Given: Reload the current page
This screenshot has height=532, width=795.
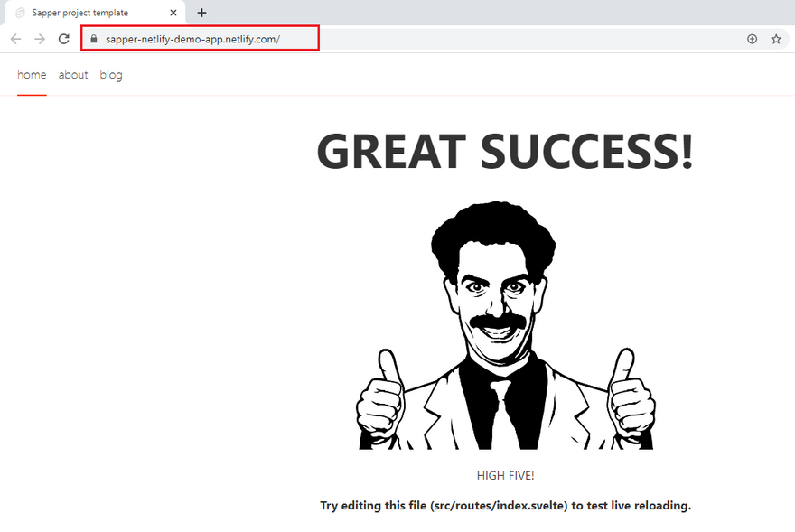Looking at the screenshot, I should coord(63,39).
